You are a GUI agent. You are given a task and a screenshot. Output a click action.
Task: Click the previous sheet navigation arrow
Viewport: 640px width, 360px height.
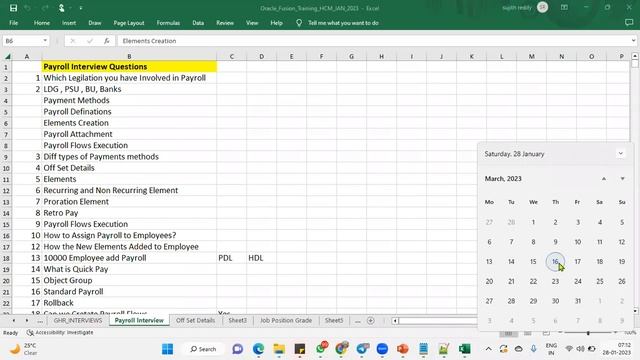click(x=13, y=321)
